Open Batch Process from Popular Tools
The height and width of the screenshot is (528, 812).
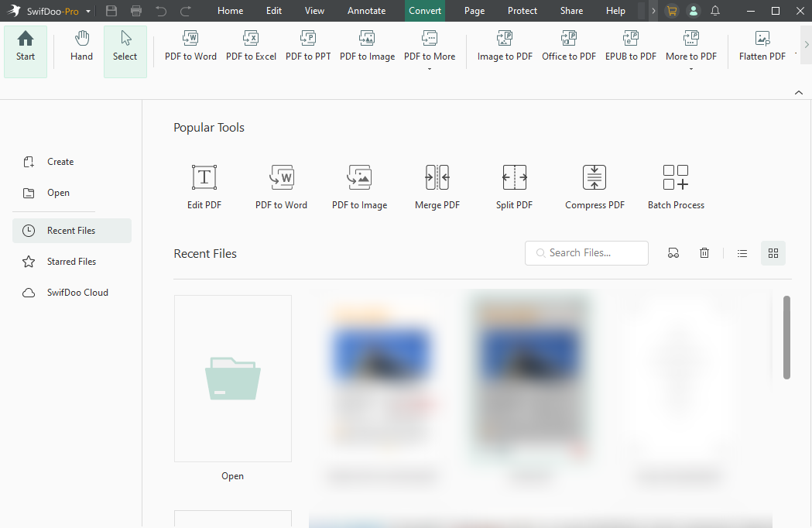pyautogui.click(x=676, y=186)
